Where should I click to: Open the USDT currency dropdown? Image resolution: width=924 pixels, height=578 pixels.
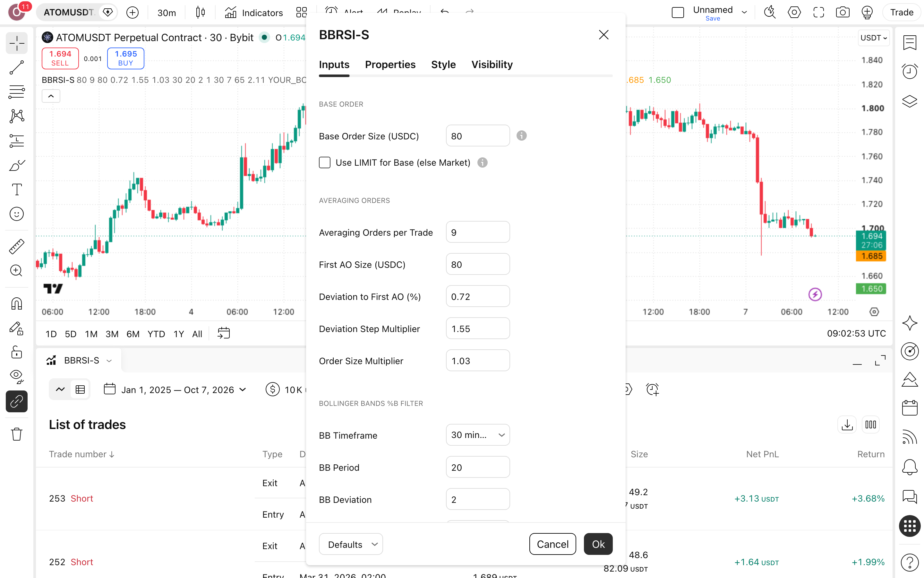coord(873,38)
